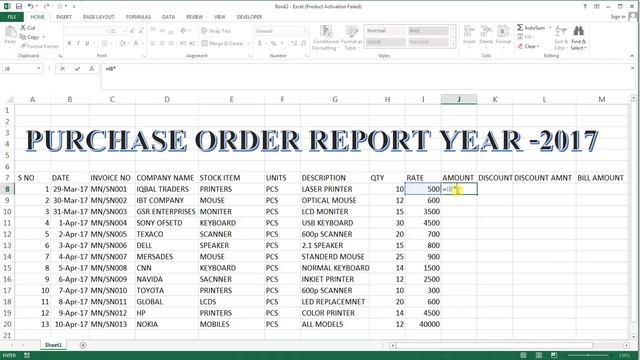Switch to the FORMULAS tab

pyautogui.click(x=138, y=17)
